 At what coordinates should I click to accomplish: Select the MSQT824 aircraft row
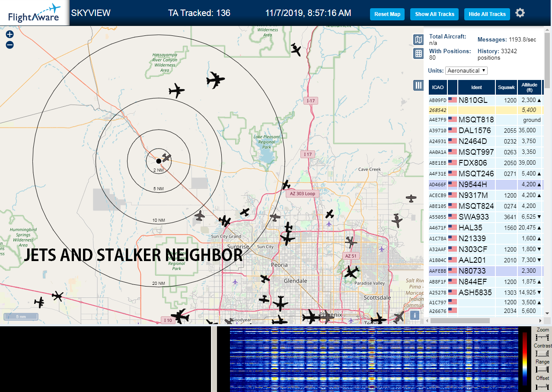tap(485, 206)
